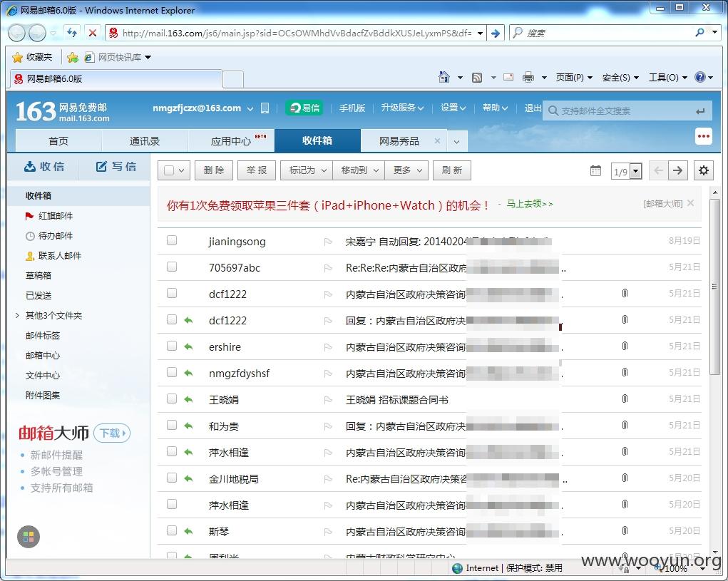Expand the account dropdown next to nmgzfjczx@163.com
728x581 pixels.
[x=250, y=108]
